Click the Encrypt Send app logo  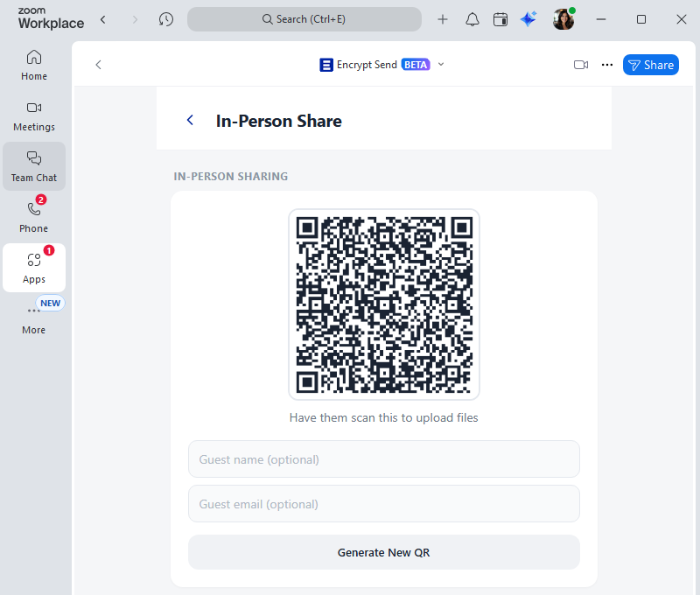click(x=326, y=65)
